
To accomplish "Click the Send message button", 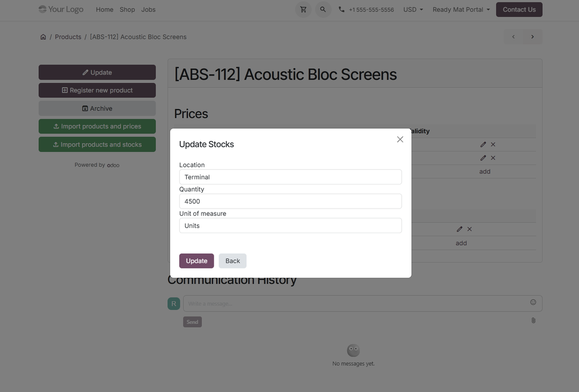I will (192, 322).
